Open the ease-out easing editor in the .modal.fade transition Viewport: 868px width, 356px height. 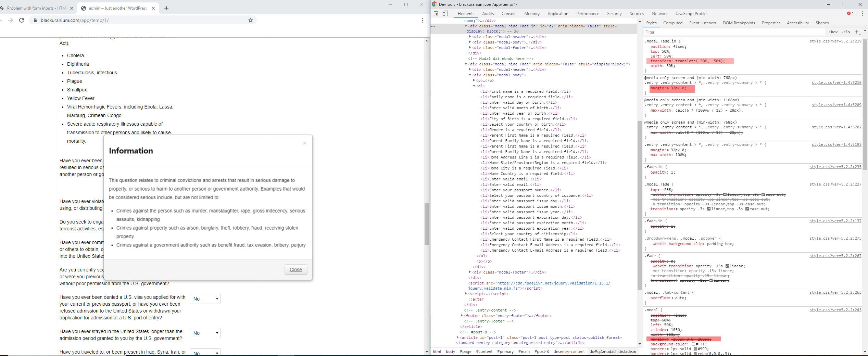[747, 209]
